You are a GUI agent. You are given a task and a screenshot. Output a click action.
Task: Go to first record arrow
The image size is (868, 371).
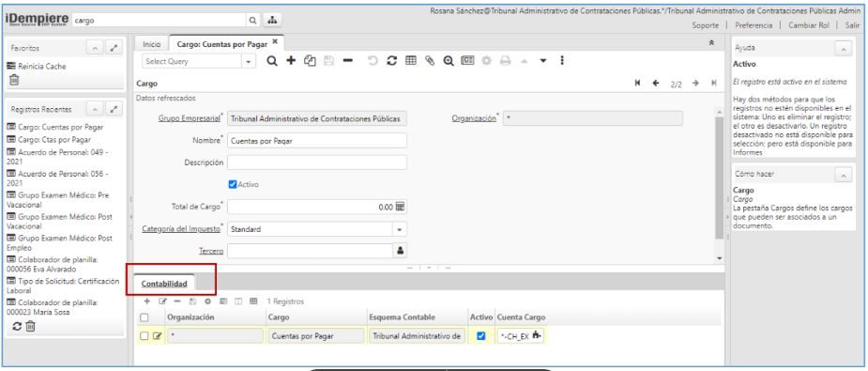638,83
